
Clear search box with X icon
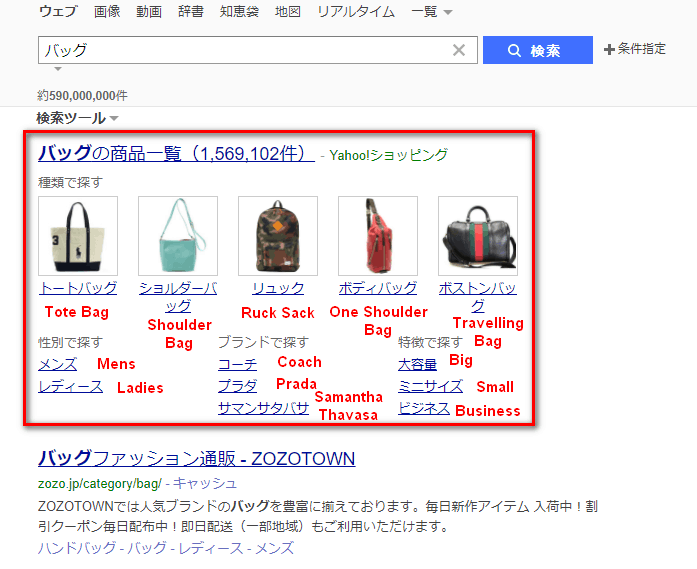(x=459, y=50)
